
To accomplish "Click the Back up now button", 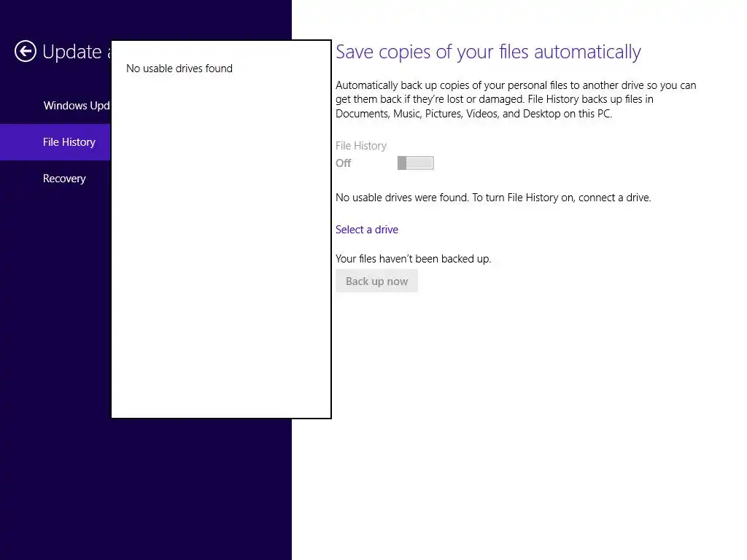I will [x=377, y=281].
